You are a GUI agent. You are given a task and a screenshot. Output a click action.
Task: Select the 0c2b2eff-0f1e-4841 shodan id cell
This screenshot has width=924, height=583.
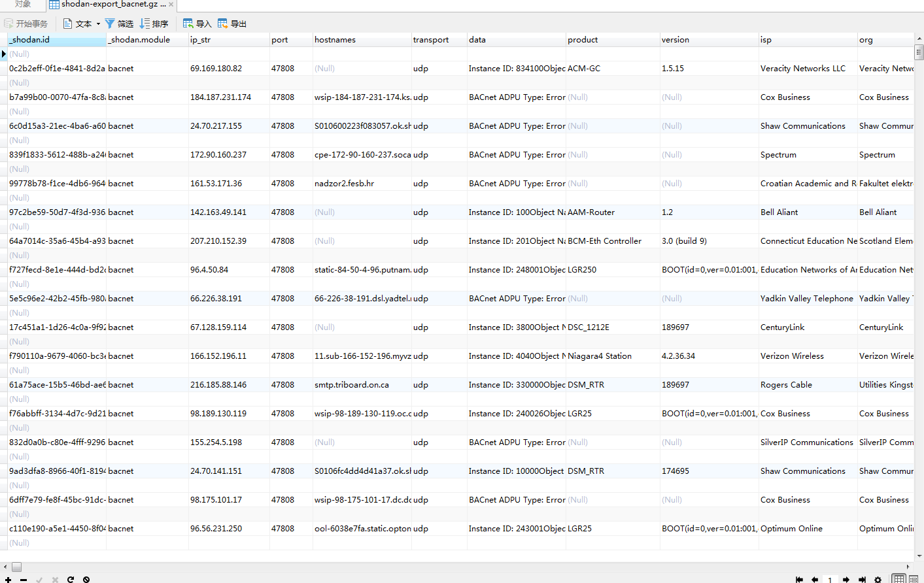(x=57, y=69)
